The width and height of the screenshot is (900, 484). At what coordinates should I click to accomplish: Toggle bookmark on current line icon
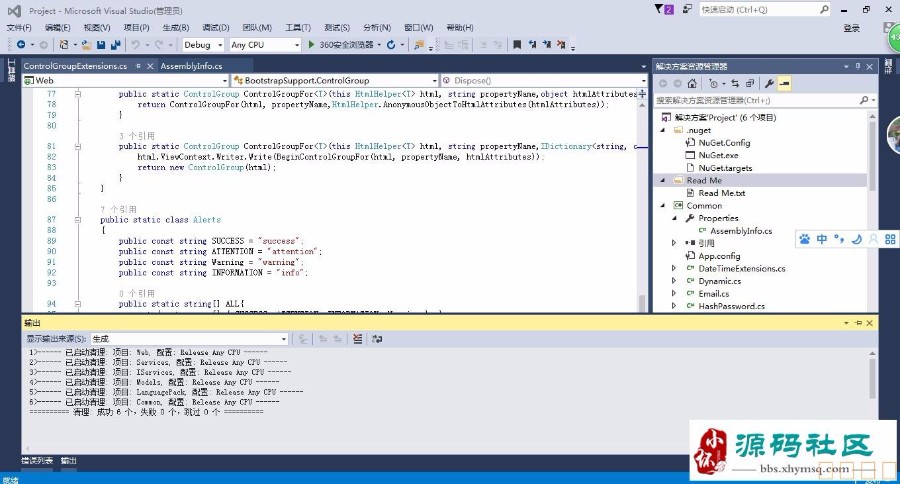[x=517, y=44]
